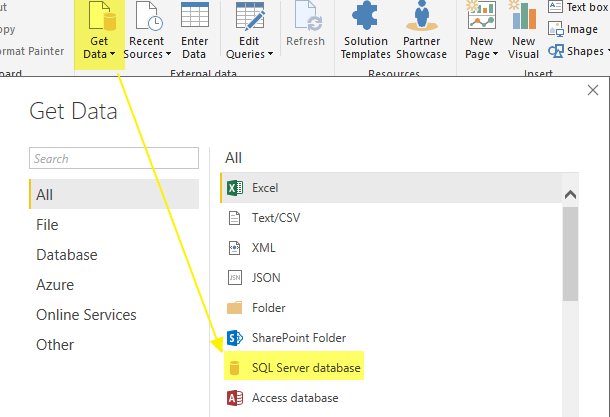This screenshot has height=417, width=610.
Task: Show the Online Services category
Action: 114,314
